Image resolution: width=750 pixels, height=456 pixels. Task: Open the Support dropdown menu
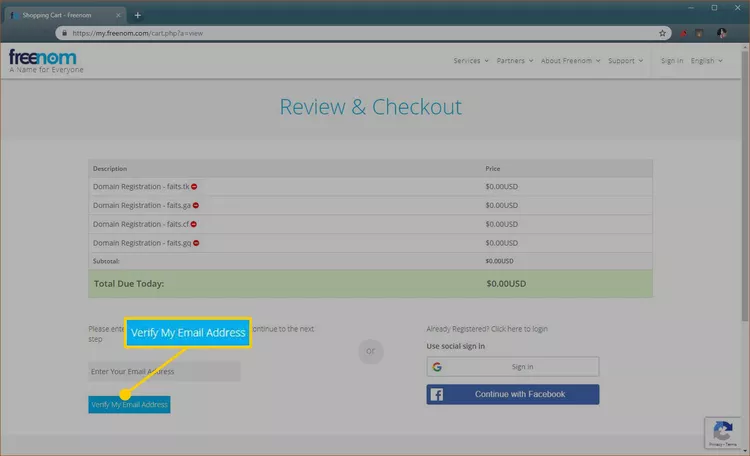click(626, 61)
